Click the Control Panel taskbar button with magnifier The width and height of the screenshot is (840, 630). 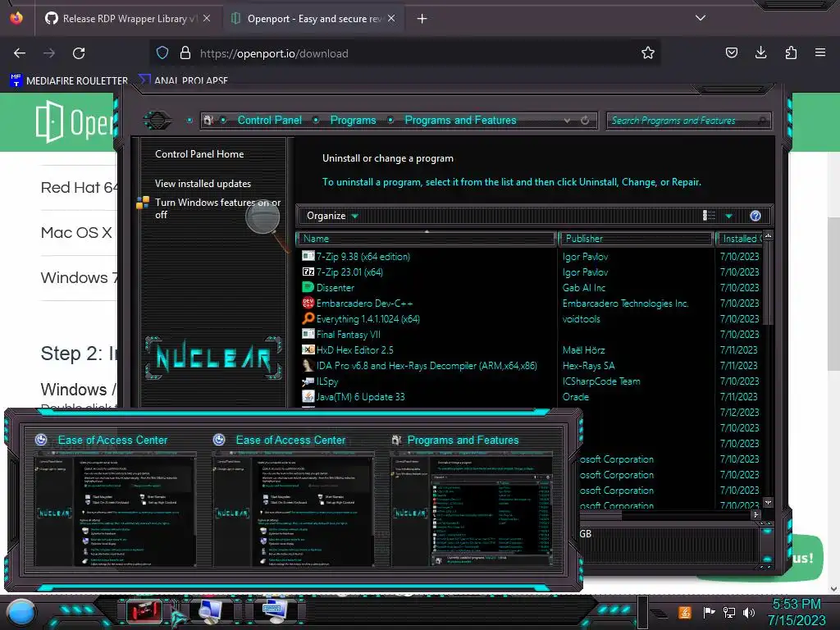click(210, 610)
